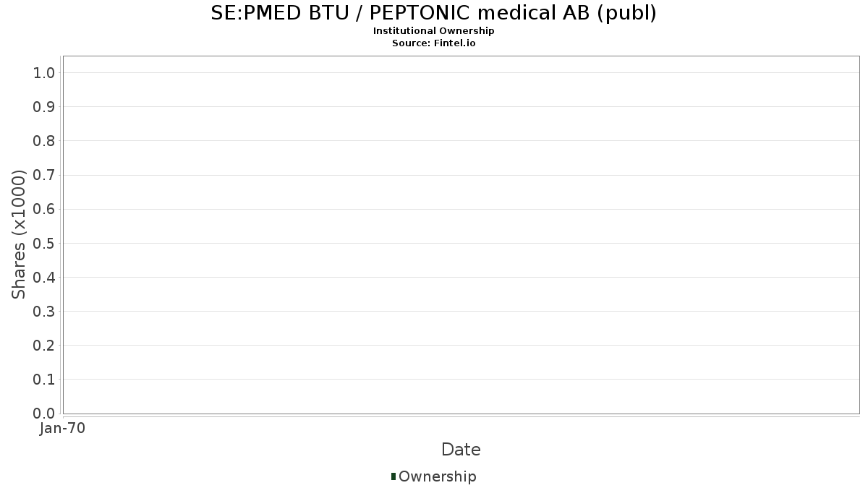The width and height of the screenshot is (868, 488).
Task: Click the 1.0 y-axis tick label
Action: point(44,73)
